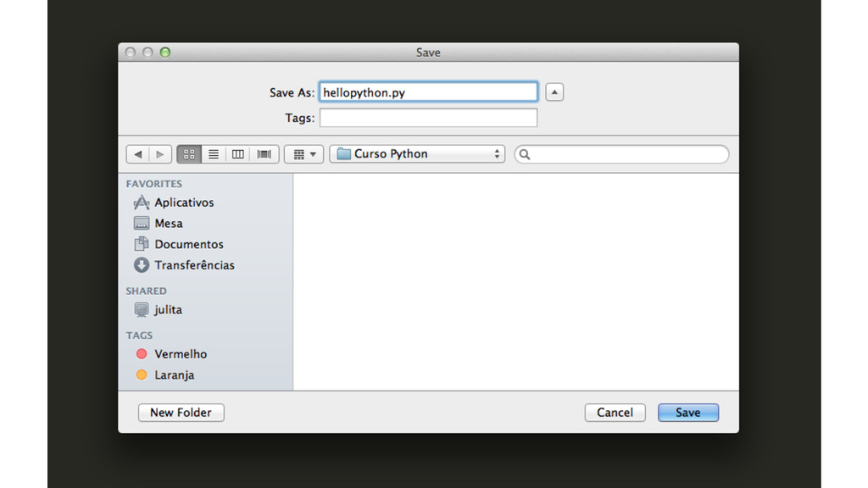
Task: Collapse the dialog with the triangle button
Action: point(554,91)
